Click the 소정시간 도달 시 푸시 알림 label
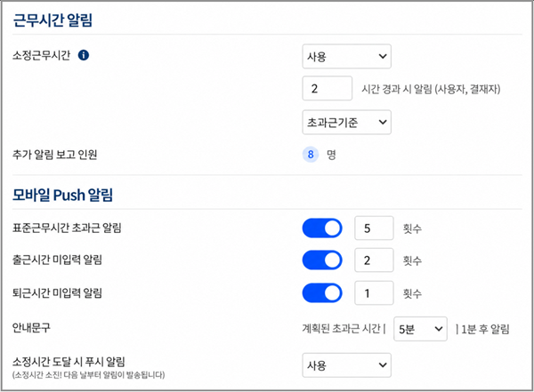Image resolution: width=534 pixels, height=392 pixels. [x=69, y=361]
